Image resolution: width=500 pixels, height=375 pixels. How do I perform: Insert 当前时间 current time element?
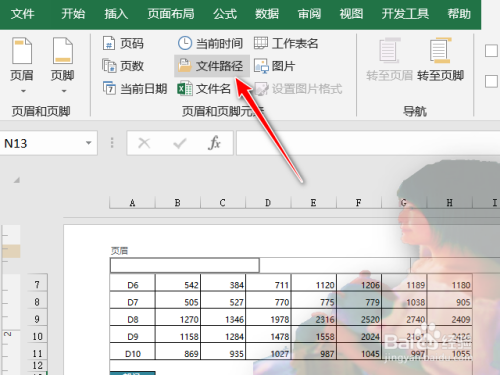(210, 43)
